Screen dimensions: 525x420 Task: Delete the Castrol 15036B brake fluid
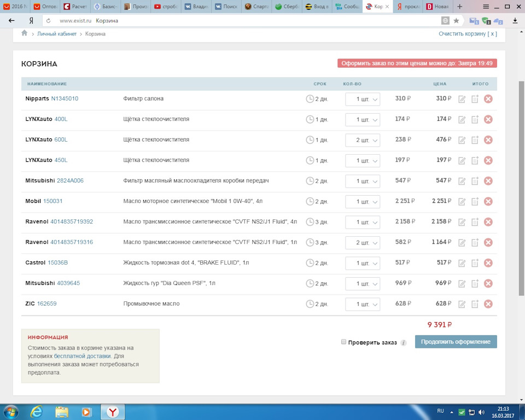(x=488, y=263)
